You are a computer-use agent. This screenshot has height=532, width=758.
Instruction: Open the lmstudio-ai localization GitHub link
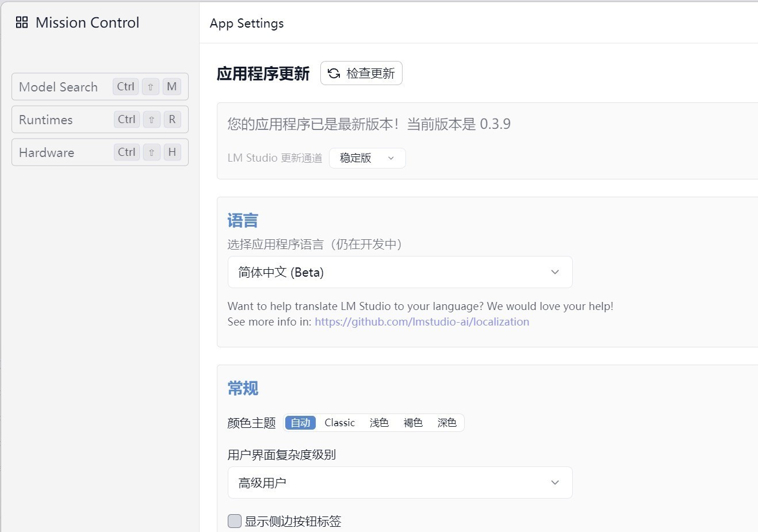tap(422, 322)
